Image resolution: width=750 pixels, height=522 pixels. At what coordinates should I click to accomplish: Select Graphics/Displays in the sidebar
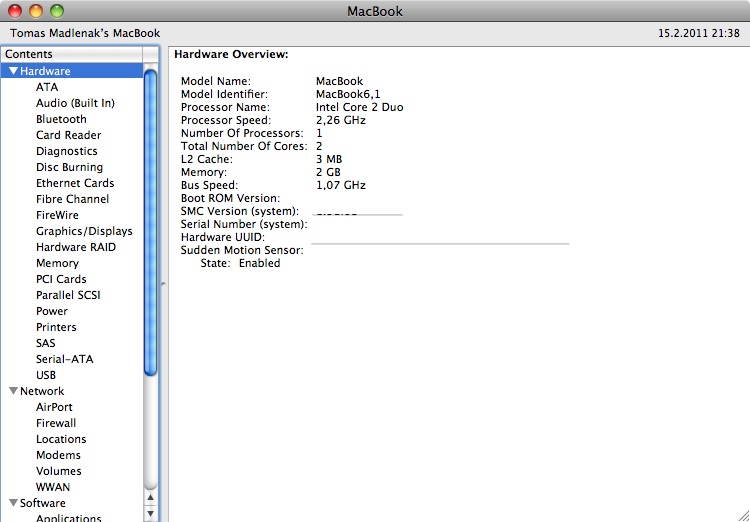coord(84,231)
